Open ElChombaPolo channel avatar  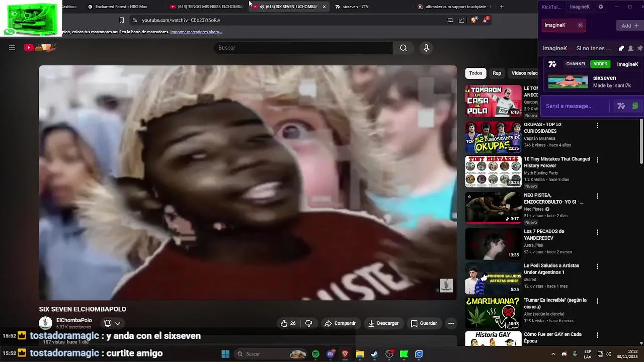(x=45, y=323)
